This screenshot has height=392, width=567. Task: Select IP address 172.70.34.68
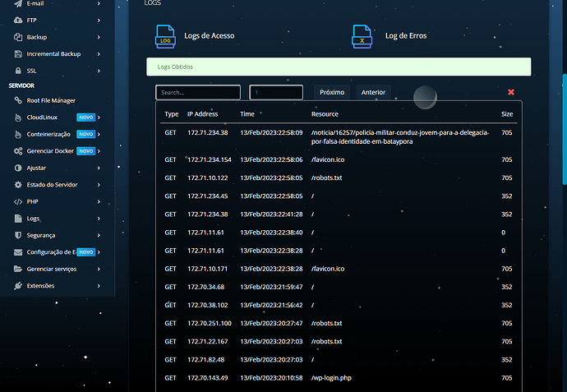click(205, 287)
